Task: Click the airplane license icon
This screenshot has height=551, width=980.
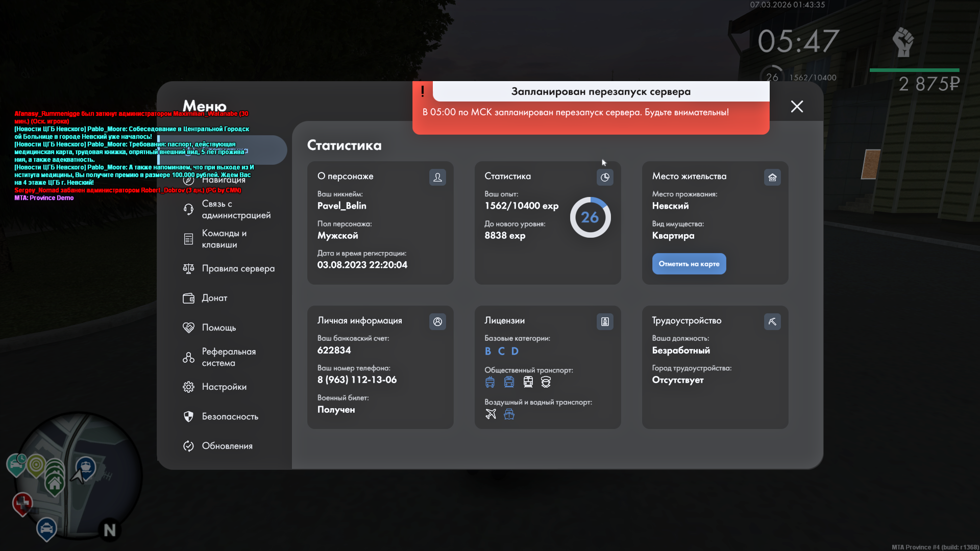Action: click(491, 414)
